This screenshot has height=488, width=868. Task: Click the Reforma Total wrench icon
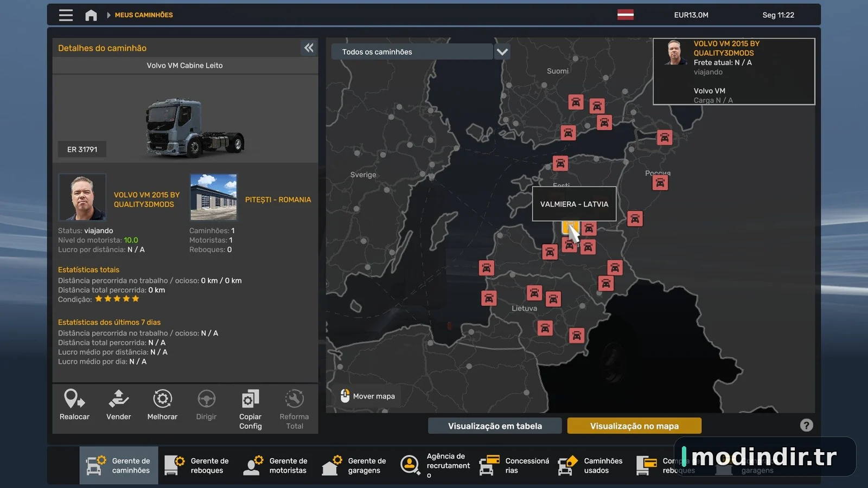[294, 399]
